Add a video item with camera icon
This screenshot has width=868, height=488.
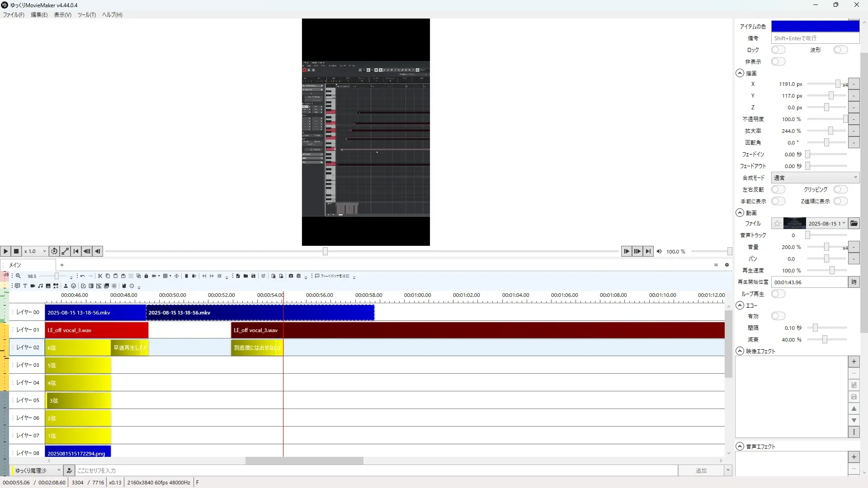(x=33, y=286)
